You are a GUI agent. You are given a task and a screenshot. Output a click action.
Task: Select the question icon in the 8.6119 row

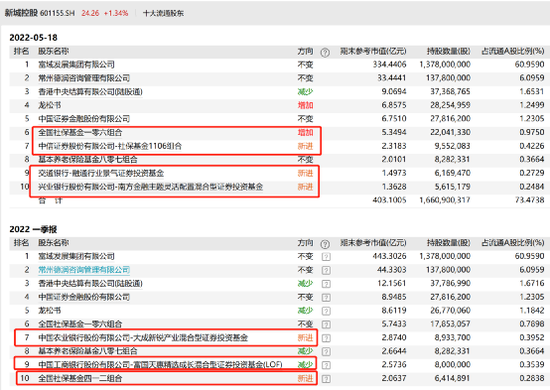tap(326, 311)
